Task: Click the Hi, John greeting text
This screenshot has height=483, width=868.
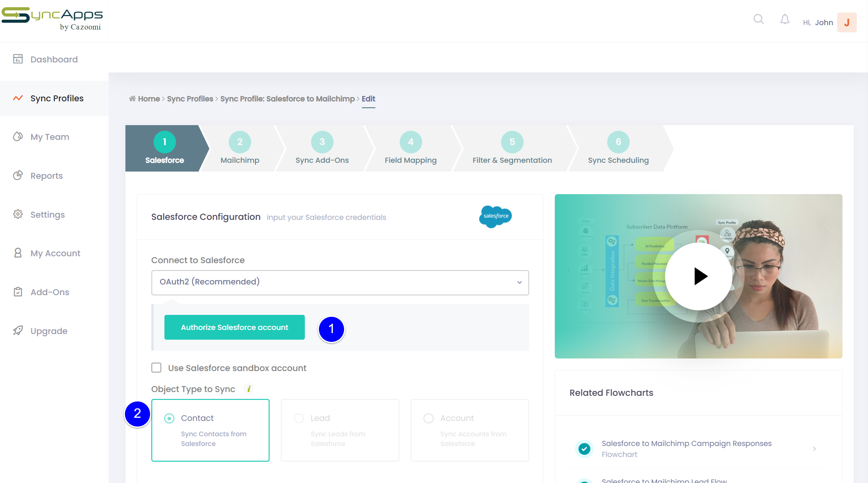Action: [818, 23]
